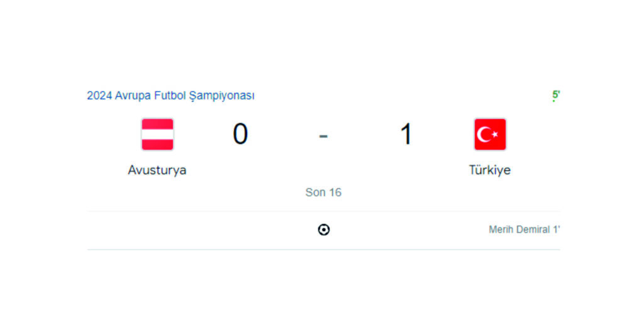Click the Austria flag icon

[157, 134]
